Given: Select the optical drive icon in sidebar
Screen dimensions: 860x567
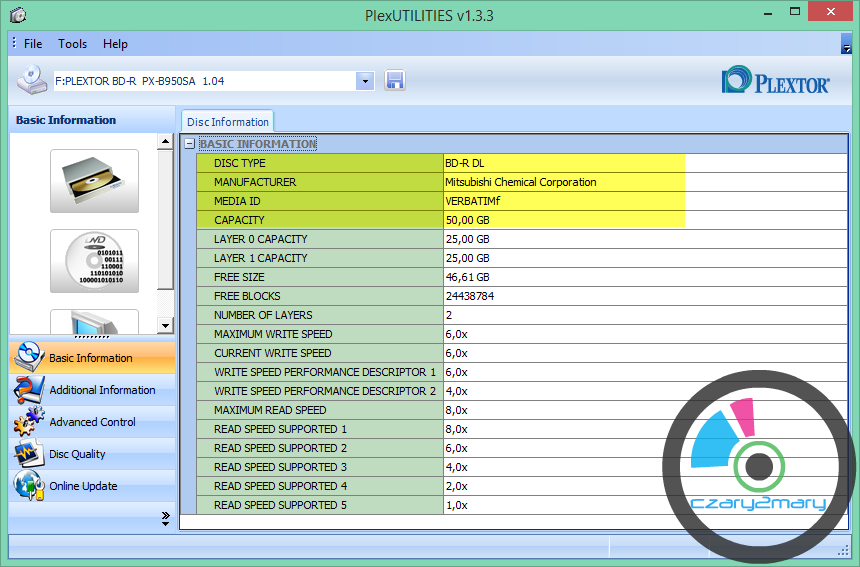Looking at the screenshot, I should pos(94,181).
